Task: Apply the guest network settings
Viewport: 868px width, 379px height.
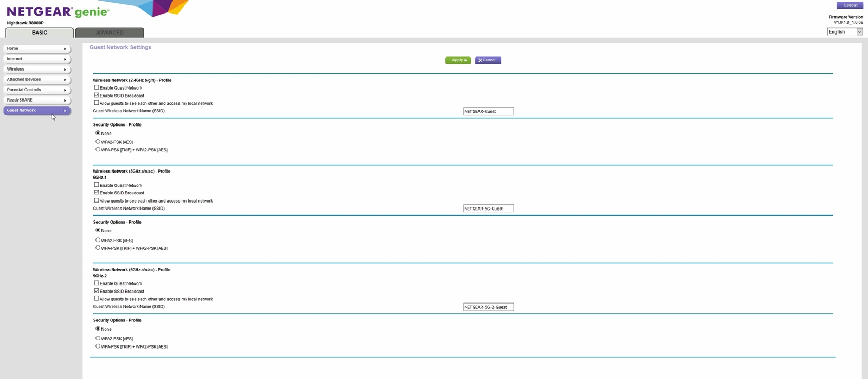Action: (x=458, y=60)
